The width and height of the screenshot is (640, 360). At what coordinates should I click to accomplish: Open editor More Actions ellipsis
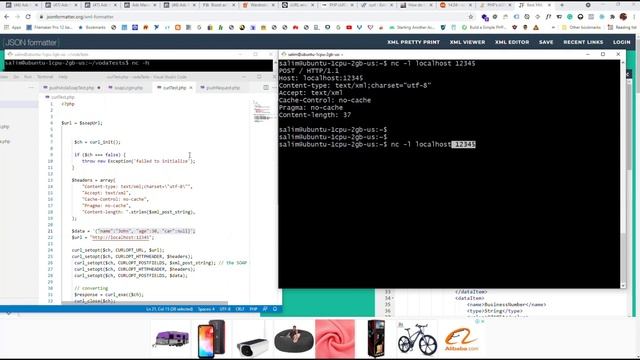point(274,87)
